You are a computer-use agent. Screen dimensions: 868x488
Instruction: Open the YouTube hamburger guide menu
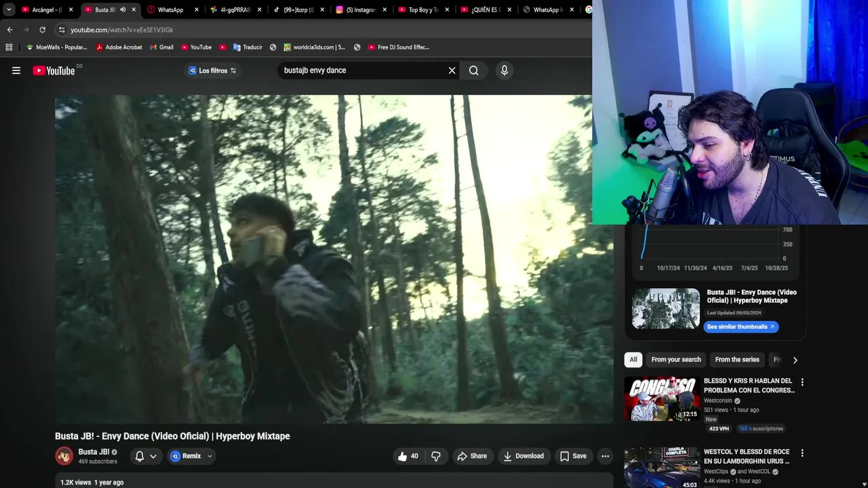[x=16, y=70]
